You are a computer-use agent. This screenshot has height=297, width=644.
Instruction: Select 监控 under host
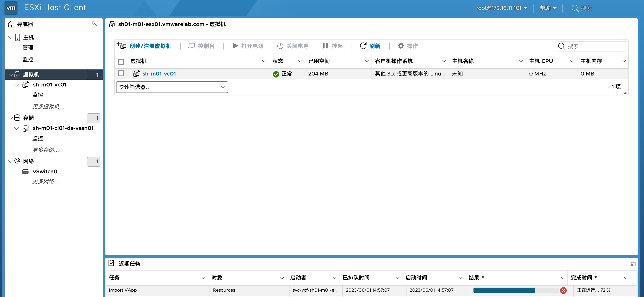click(x=28, y=59)
